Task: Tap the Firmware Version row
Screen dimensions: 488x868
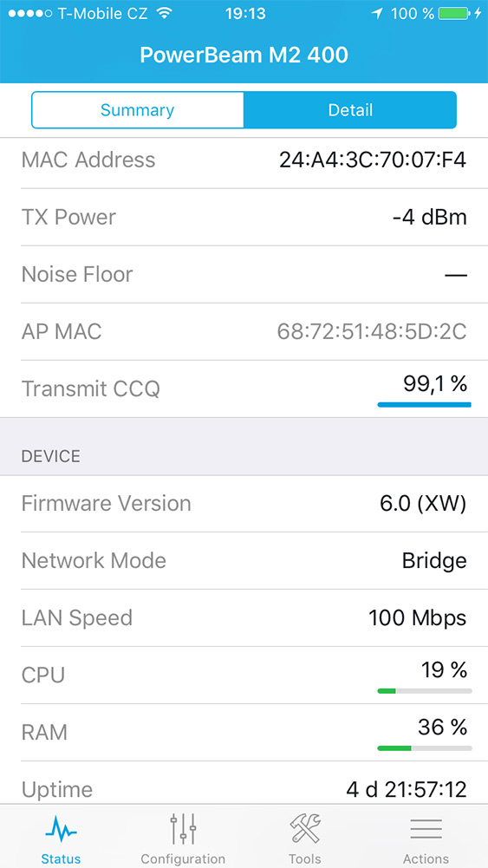Action: coord(244,503)
